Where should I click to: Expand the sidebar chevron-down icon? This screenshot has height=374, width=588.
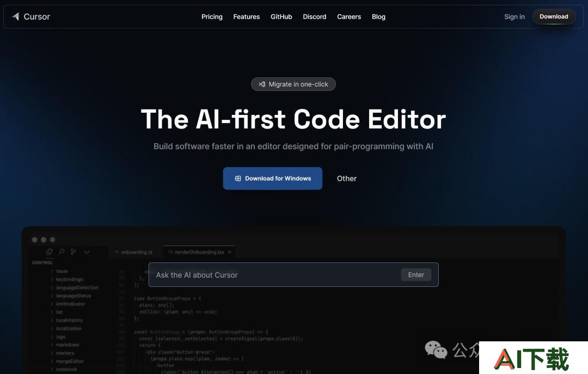point(87,252)
